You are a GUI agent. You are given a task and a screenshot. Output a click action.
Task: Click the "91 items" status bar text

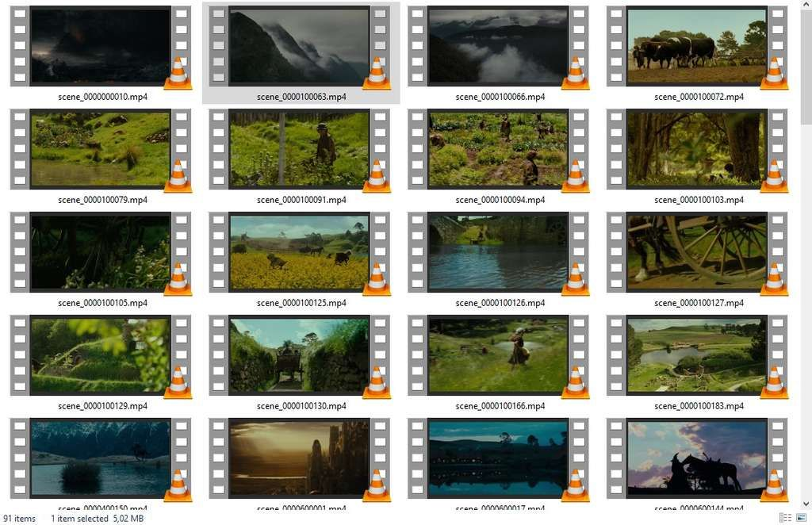point(19,519)
